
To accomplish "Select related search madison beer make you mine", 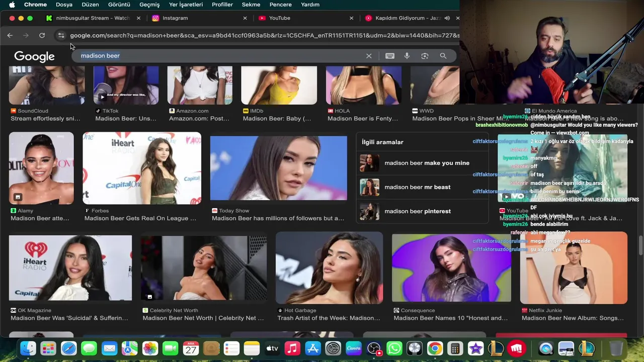I will 422,163.
